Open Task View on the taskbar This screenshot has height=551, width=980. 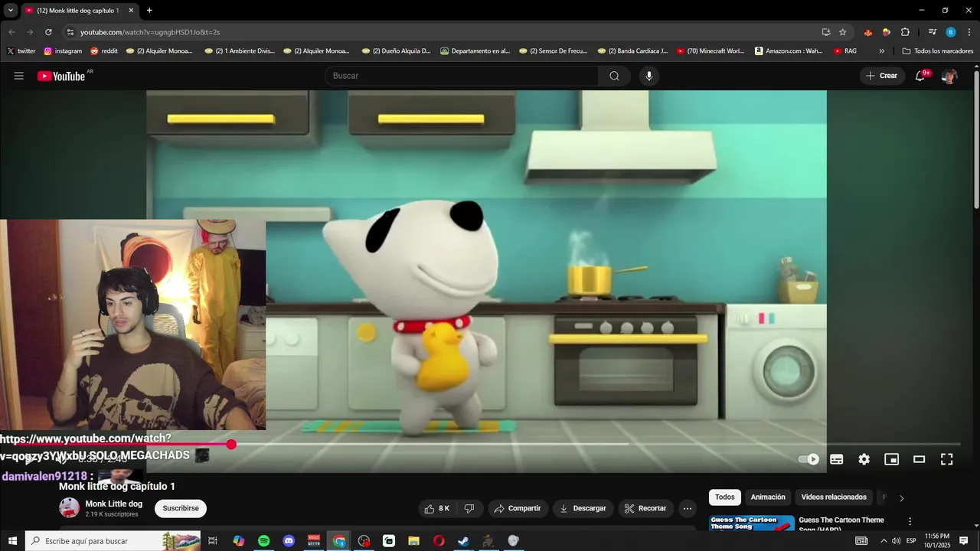[x=213, y=541]
